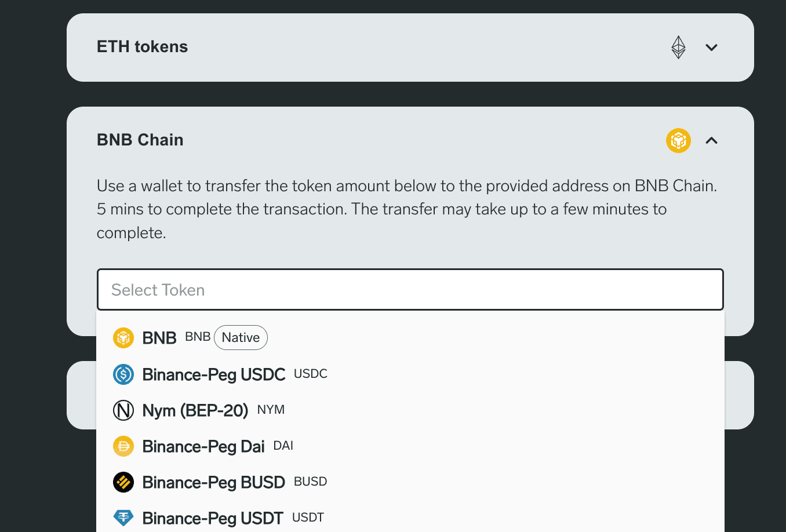Open the Select Token combo box
Screen dimensions: 786x532
tap(410, 290)
